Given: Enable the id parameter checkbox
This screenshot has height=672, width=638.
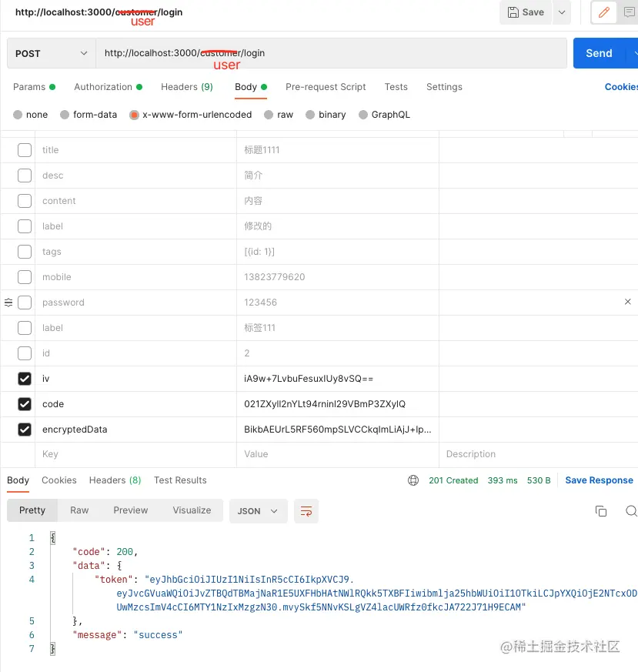Looking at the screenshot, I should pos(25,353).
